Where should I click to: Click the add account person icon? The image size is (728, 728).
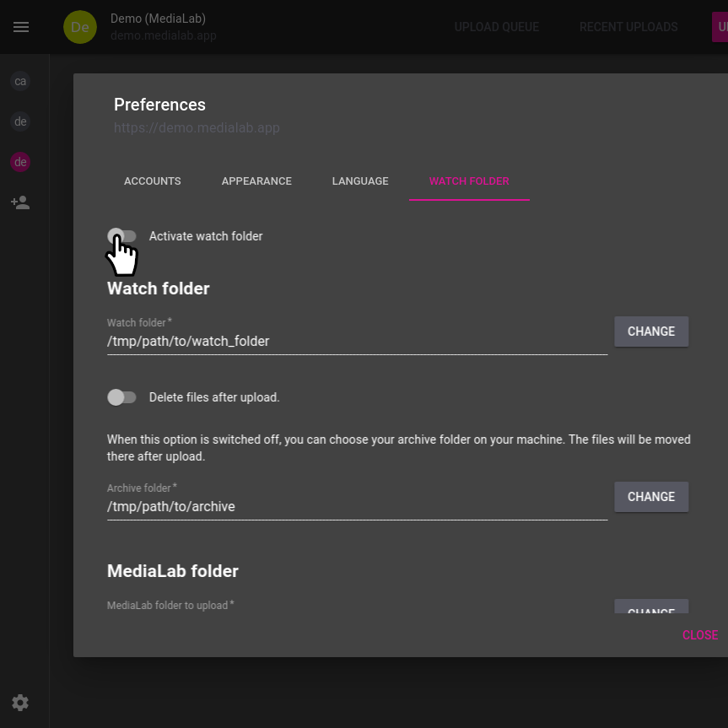click(x=20, y=202)
